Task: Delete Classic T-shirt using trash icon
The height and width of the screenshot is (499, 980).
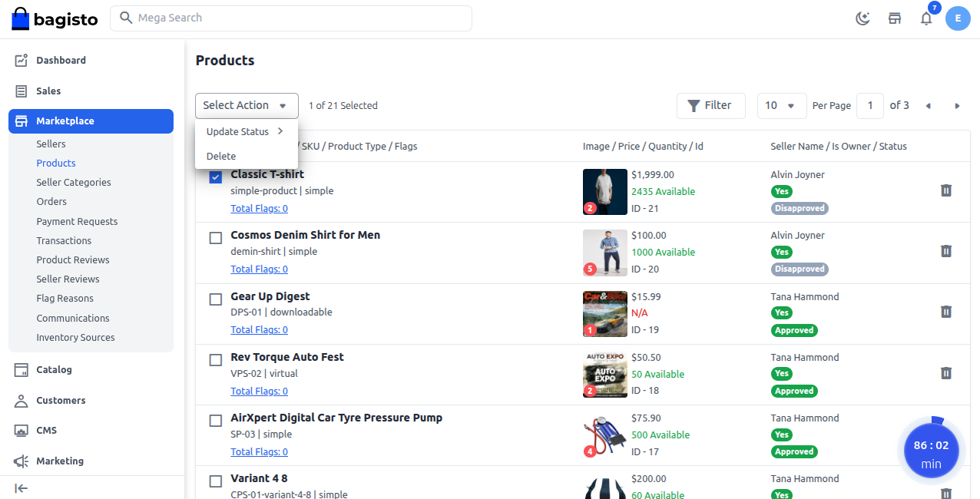Action: (x=946, y=190)
